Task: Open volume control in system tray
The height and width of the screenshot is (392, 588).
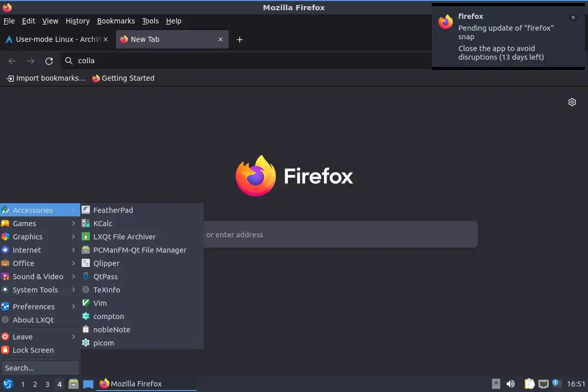Action: [x=510, y=384]
